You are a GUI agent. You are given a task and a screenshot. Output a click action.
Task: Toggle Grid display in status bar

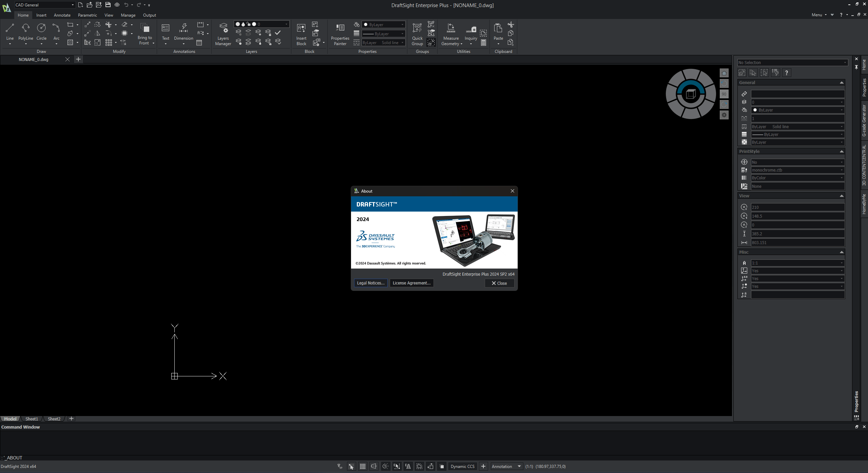click(363, 467)
